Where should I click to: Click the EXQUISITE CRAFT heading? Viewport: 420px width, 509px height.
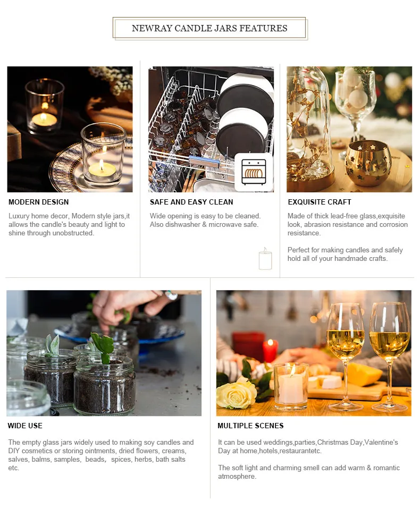tap(320, 202)
